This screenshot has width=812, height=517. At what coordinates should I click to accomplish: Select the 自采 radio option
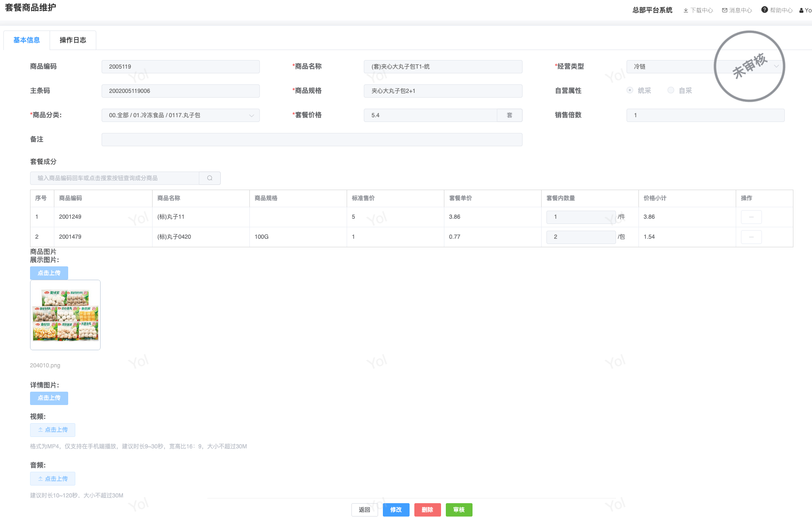[671, 91]
